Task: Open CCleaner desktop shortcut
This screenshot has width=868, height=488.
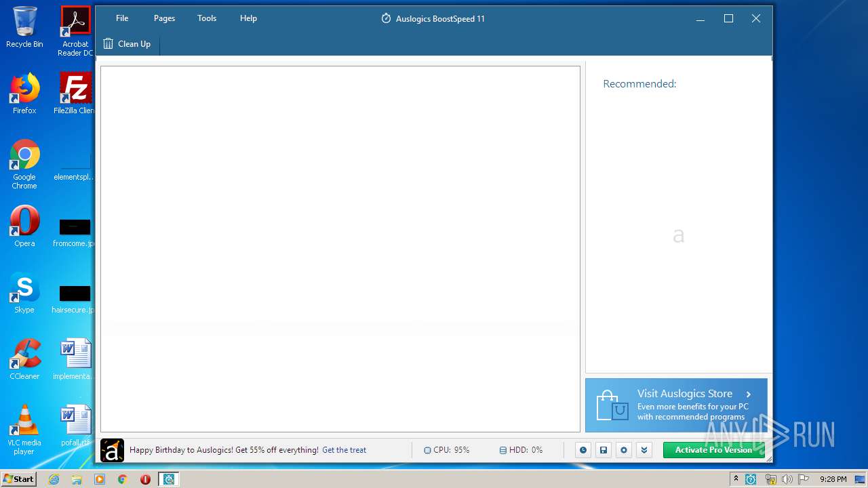Action: tap(24, 359)
